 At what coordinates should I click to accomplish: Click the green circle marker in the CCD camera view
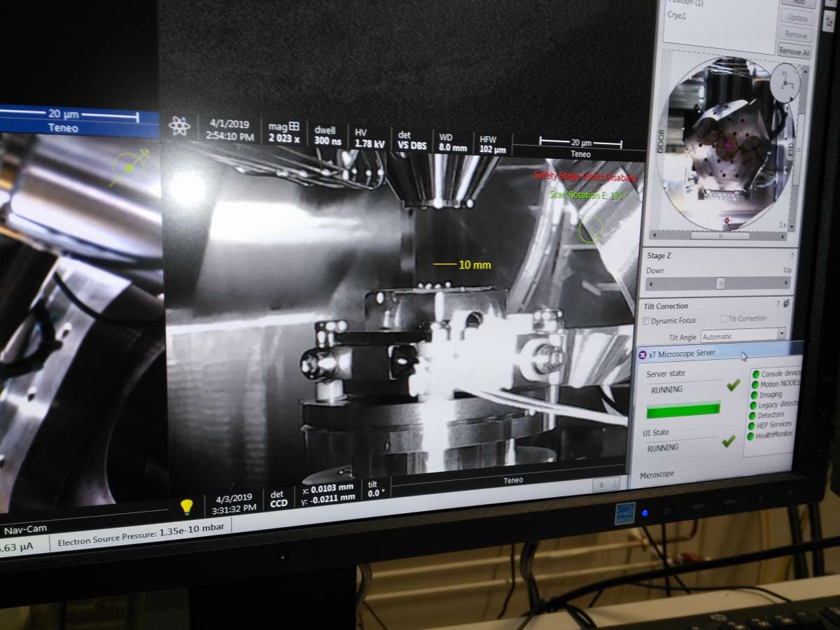point(591,229)
